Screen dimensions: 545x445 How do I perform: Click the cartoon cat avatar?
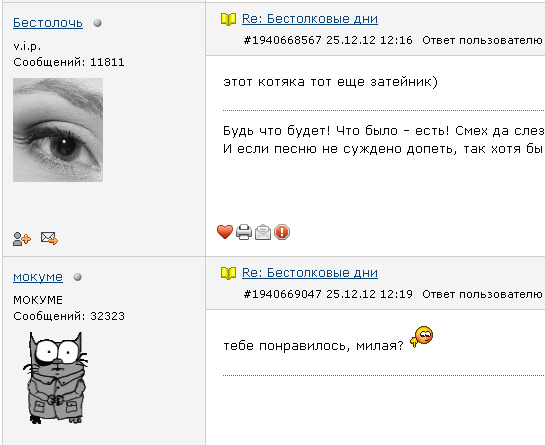coord(55,378)
